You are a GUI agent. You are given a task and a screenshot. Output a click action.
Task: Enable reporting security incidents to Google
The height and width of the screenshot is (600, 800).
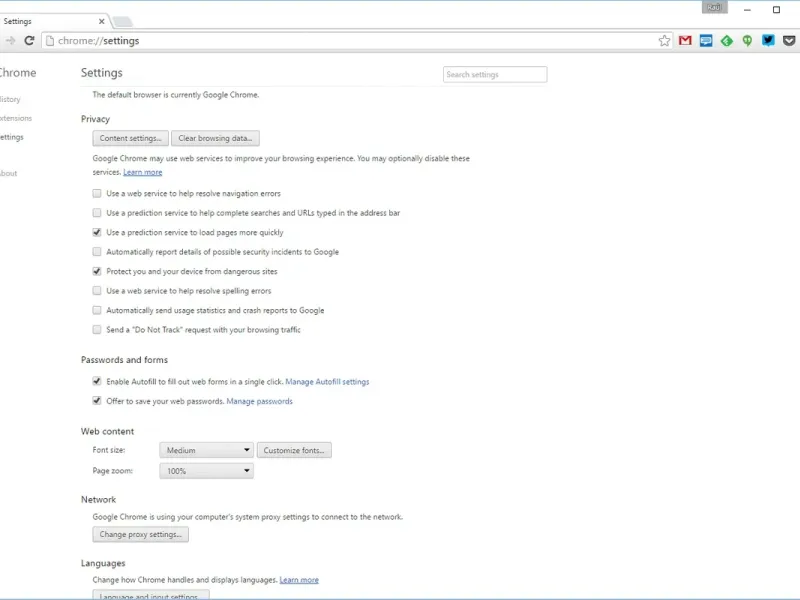97,252
